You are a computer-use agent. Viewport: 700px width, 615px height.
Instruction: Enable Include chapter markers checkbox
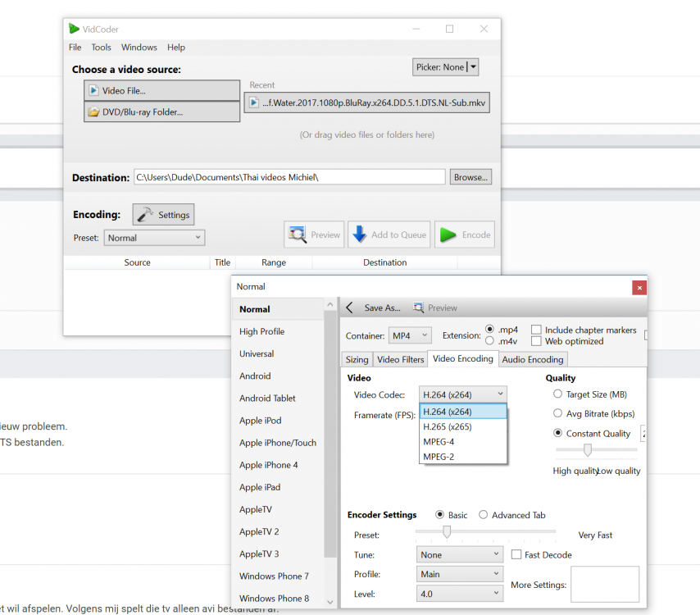(536, 330)
